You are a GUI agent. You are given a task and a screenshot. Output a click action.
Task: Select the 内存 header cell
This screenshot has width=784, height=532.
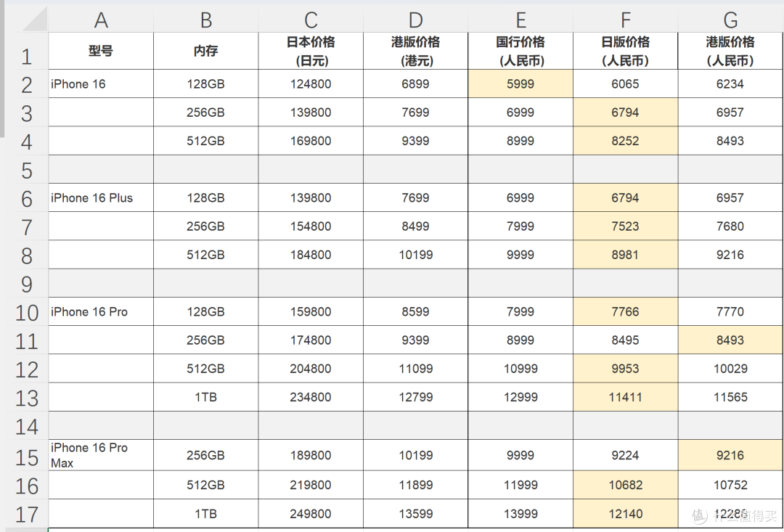[x=205, y=51]
